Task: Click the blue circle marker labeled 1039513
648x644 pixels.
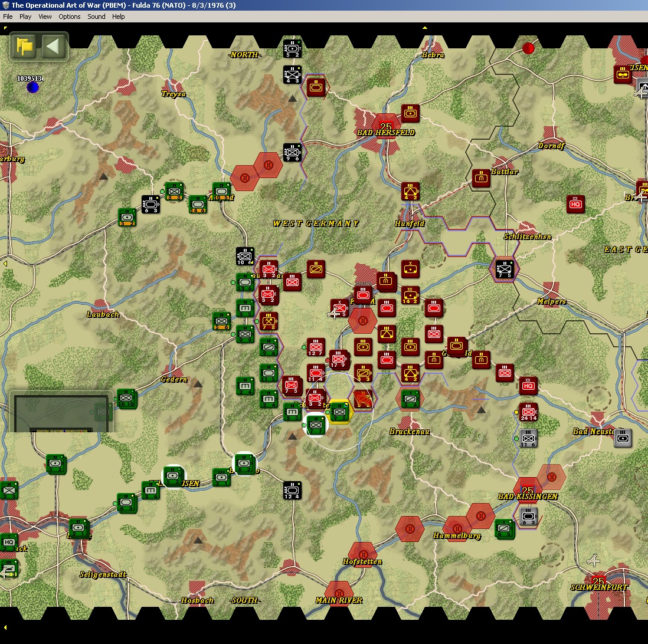Action: click(32, 87)
